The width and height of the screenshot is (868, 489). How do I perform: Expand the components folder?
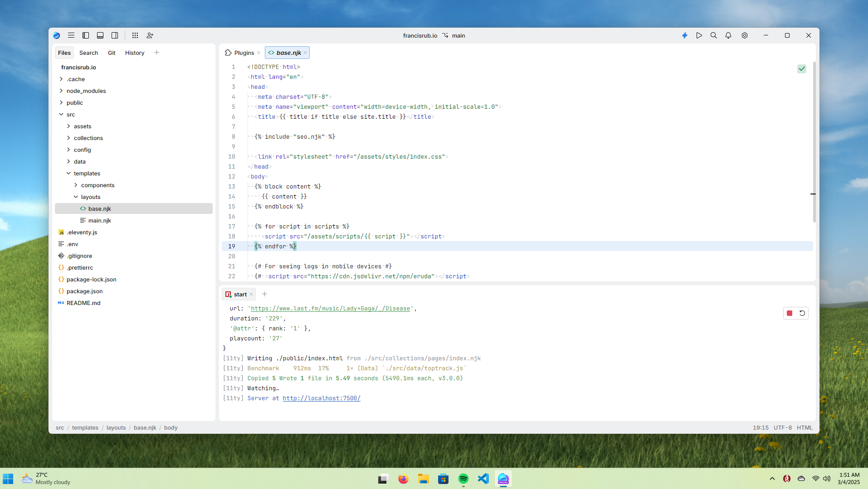tap(76, 185)
